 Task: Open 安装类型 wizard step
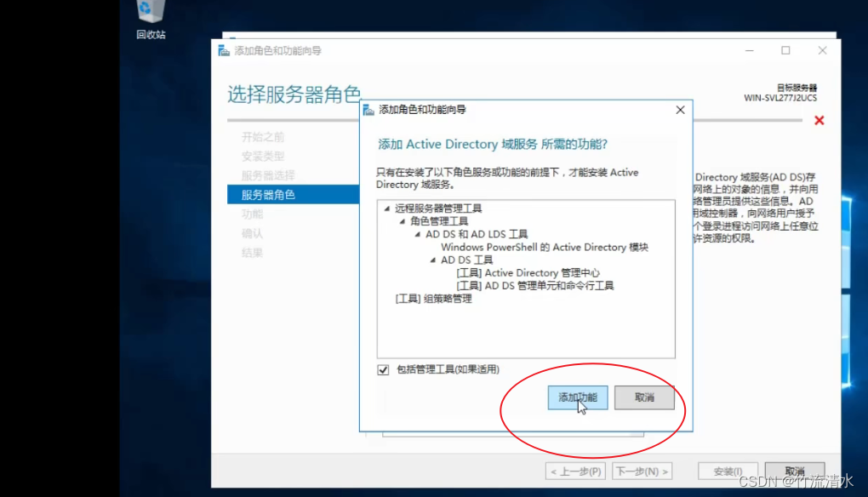263,157
